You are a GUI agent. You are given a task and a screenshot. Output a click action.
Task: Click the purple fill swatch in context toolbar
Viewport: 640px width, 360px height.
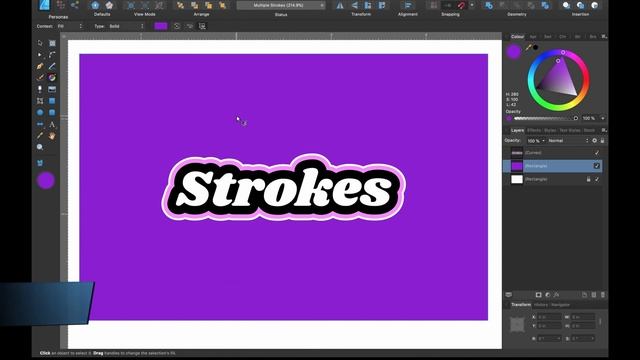[x=161, y=26]
